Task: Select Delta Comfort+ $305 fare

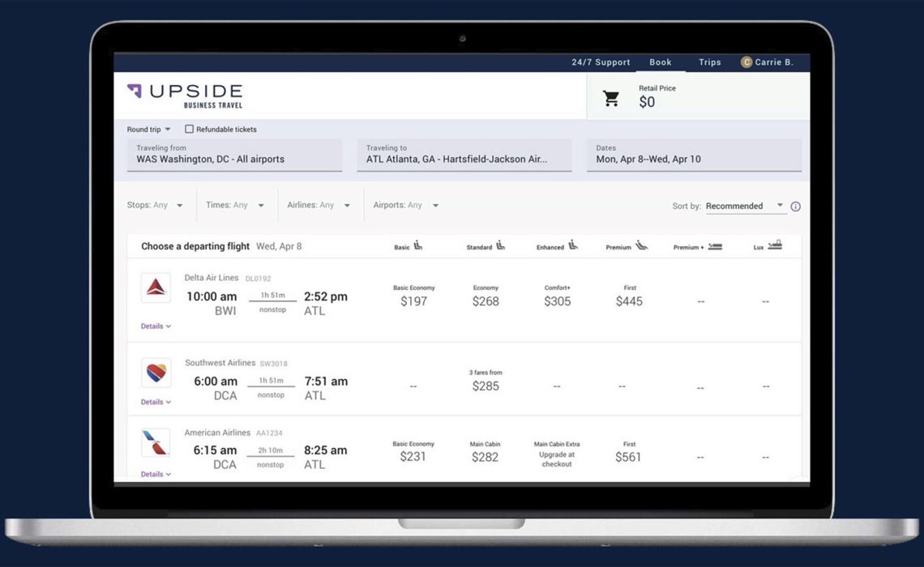Action: click(557, 296)
